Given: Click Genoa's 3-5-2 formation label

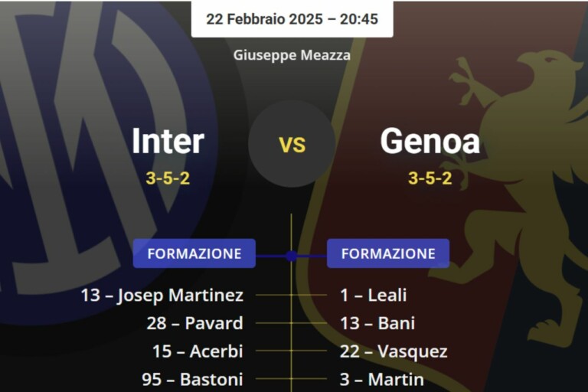Looking at the screenshot, I should 430,178.
